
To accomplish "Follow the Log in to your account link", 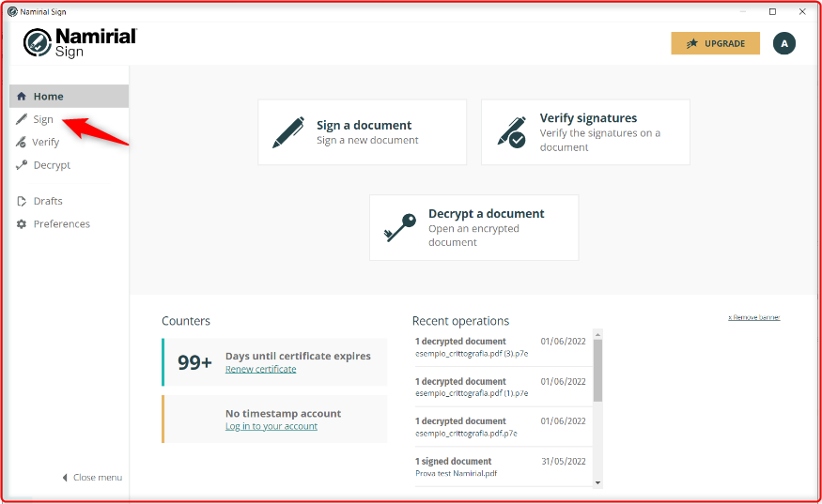I will tap(271, 426).
